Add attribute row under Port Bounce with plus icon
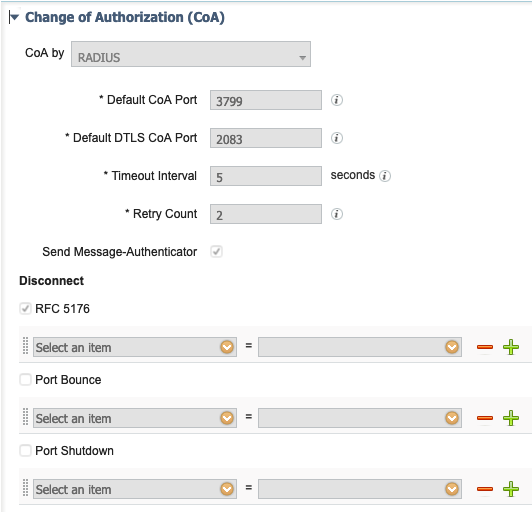Viewport: 532px width, 512px height. click(511, 418)
